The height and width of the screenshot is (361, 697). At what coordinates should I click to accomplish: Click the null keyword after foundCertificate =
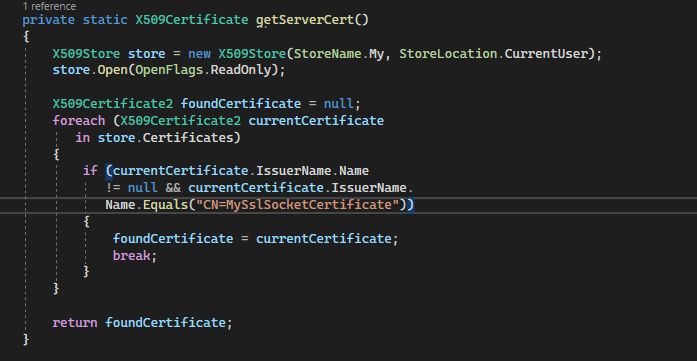tap(338, 104)
